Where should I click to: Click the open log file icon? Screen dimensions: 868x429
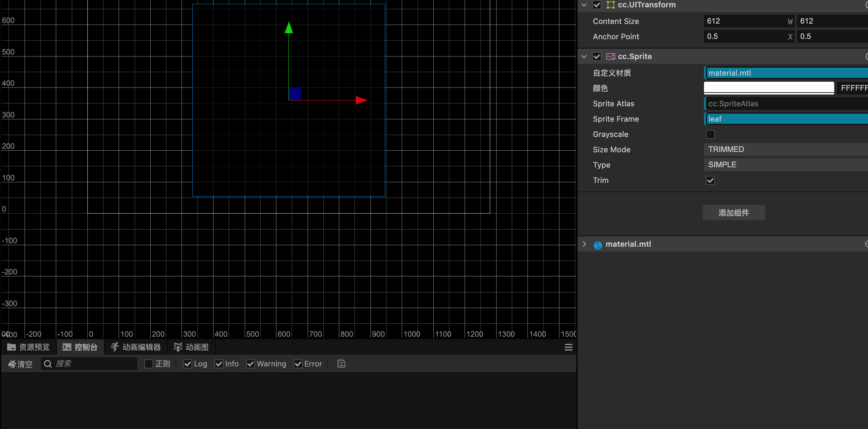point(341,364)
